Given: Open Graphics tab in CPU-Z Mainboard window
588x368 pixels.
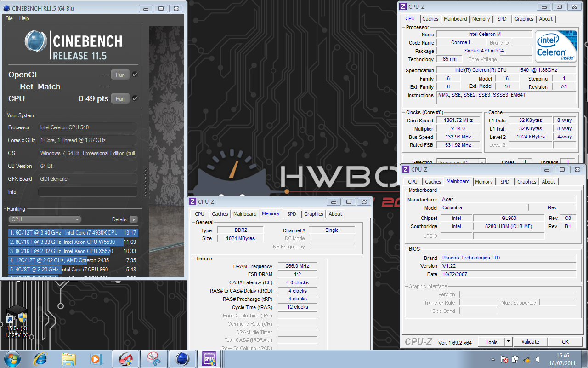Looking at the screenshot, I should point(527,182).
